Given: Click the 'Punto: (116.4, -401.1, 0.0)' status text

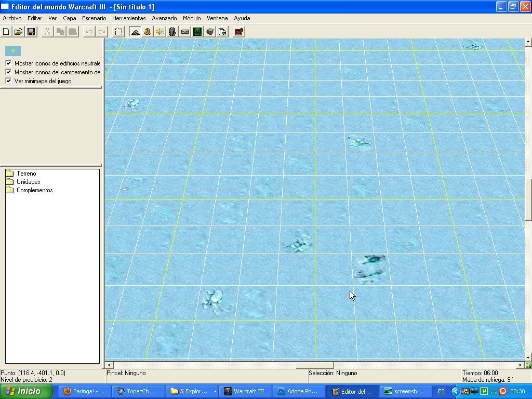Looking at the screenshot, I should (x=33, y=373).
